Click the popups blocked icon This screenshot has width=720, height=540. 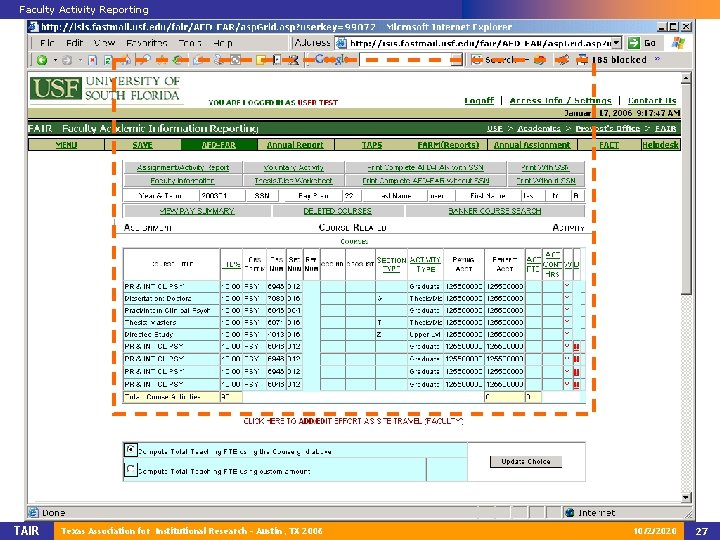point(582,60)
